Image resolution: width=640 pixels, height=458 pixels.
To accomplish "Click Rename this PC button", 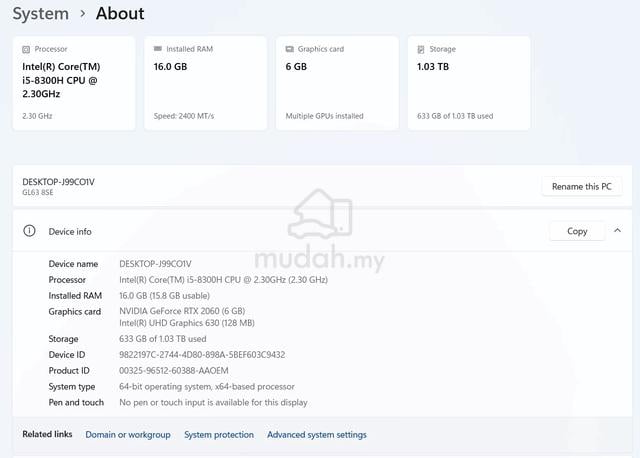I will click(x=582, y=187).
